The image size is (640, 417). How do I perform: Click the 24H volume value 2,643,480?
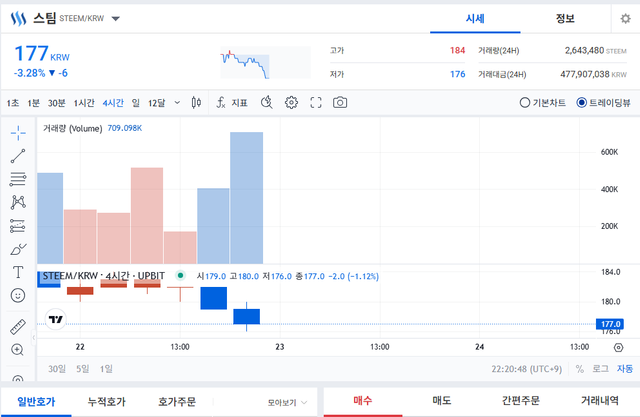[x=584, y=50]
